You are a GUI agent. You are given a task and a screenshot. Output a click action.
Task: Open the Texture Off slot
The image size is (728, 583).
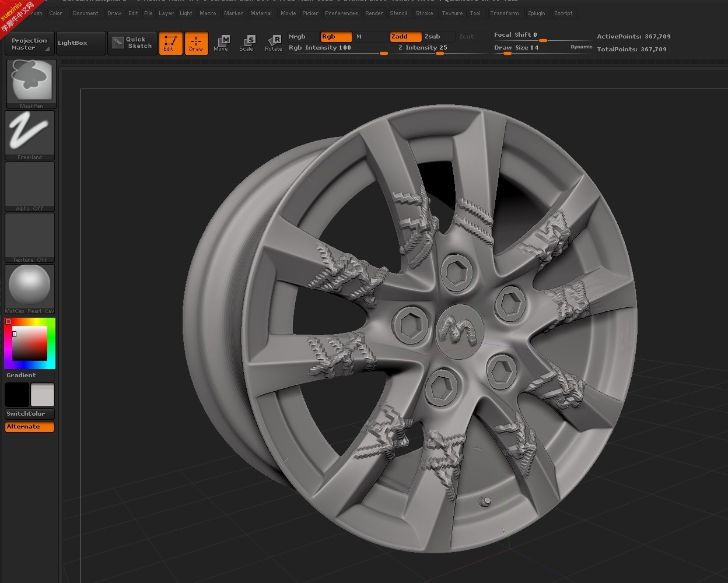pyautogui.click(x=30, y=238)
